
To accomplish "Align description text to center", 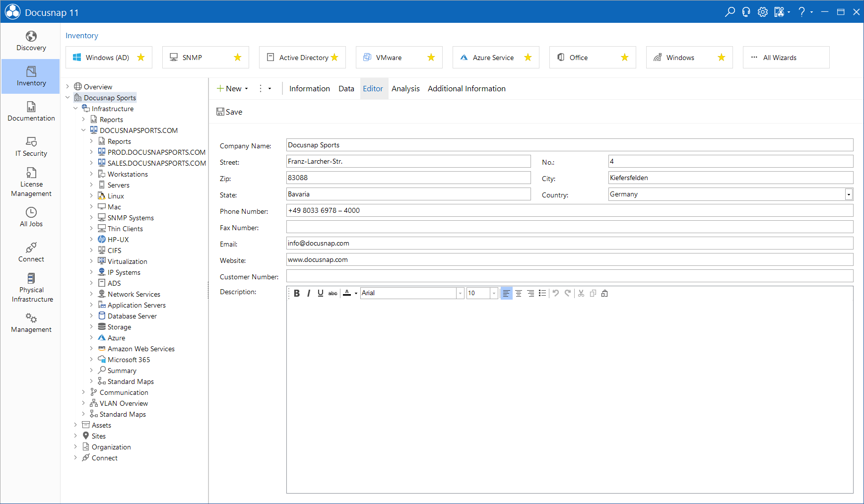I will point(519,293).
